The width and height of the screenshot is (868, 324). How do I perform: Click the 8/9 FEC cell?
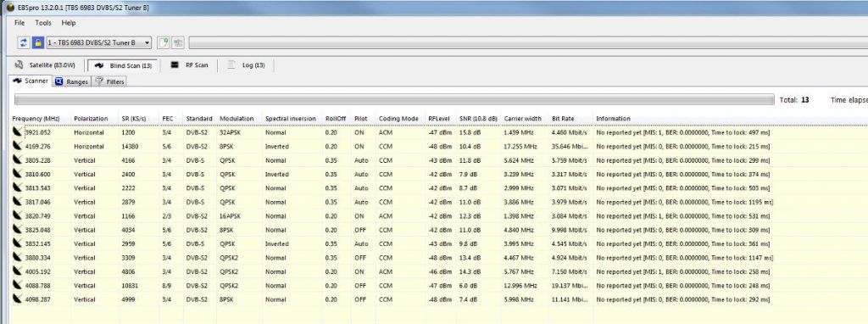[x=166, y=286]
